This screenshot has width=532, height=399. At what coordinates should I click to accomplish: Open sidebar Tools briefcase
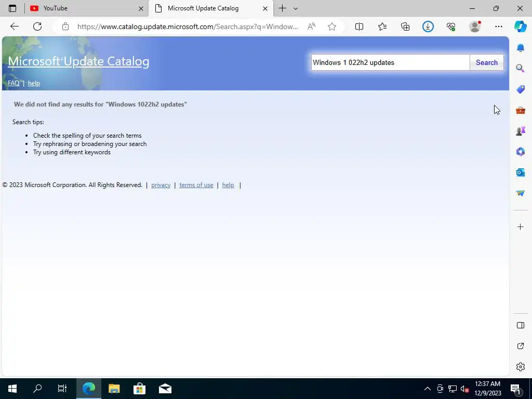[520, 110]
